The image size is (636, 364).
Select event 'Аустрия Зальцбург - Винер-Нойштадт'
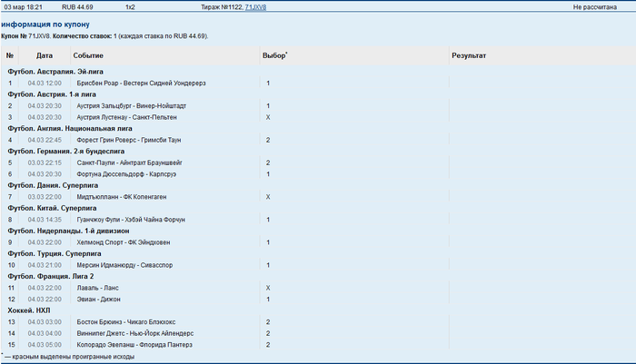[132, 106]
